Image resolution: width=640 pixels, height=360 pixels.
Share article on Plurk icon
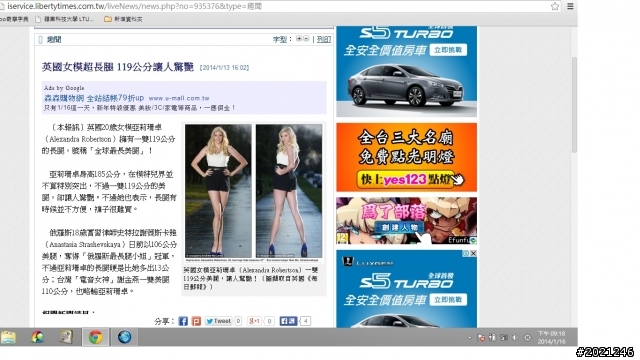[x=196, y=321]
